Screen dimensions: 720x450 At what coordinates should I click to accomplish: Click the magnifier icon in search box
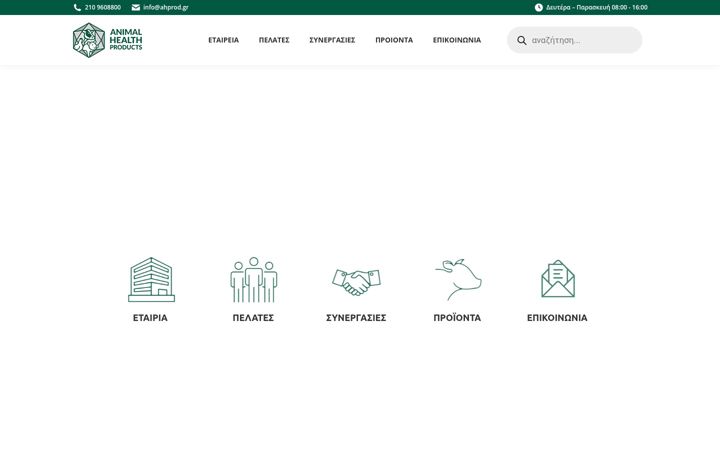pyautogui.click(x=522, y=40)
